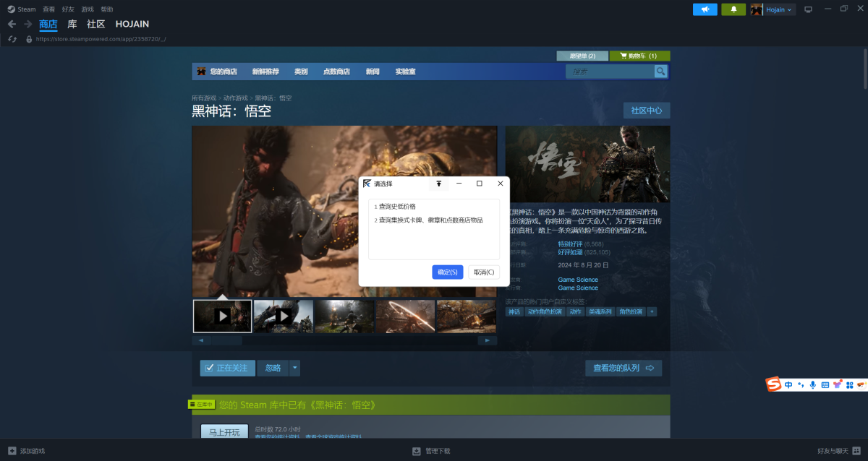
Task: Click the 神话 tag
Action: tap(514, 311)
